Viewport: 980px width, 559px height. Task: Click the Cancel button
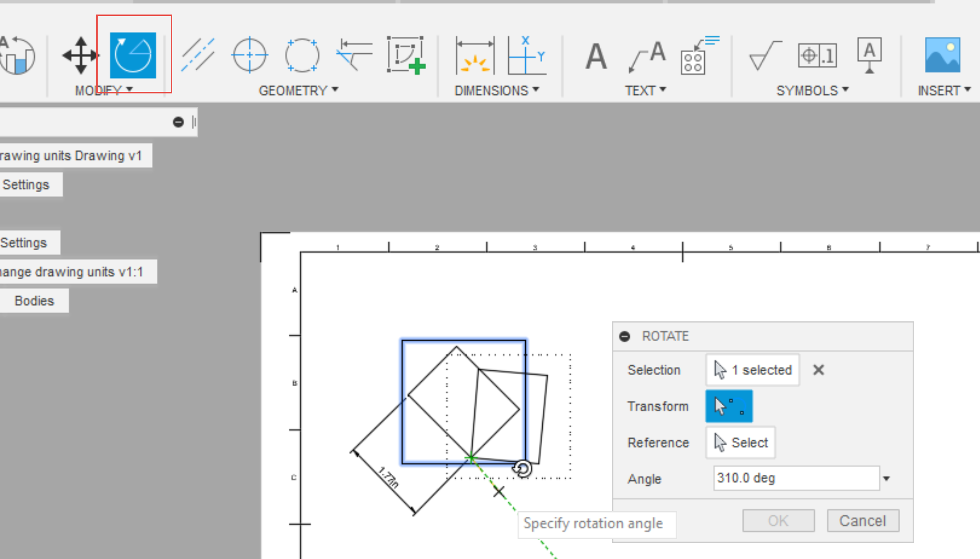pyautogui.click(x=862, y=521)
